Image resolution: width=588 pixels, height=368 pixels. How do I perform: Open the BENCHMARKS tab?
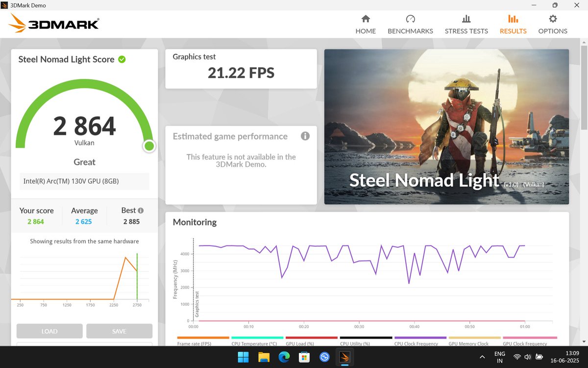point(410,25)
